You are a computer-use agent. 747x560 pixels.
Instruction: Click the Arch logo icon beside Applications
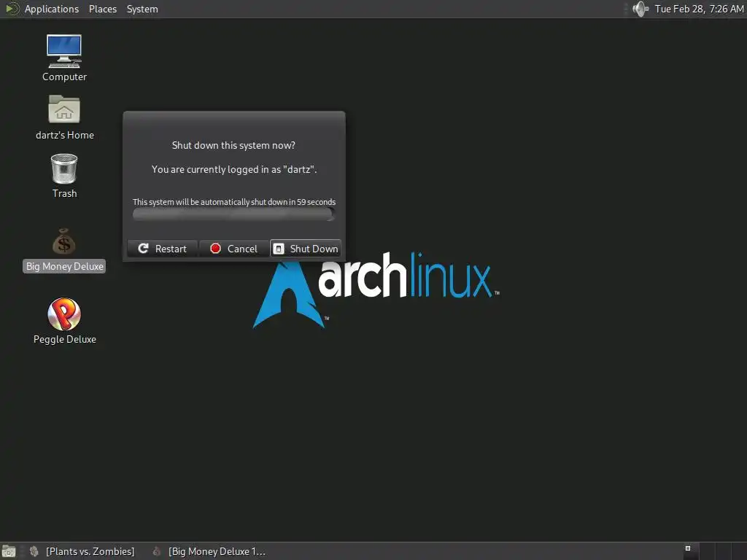click(12, 9)
